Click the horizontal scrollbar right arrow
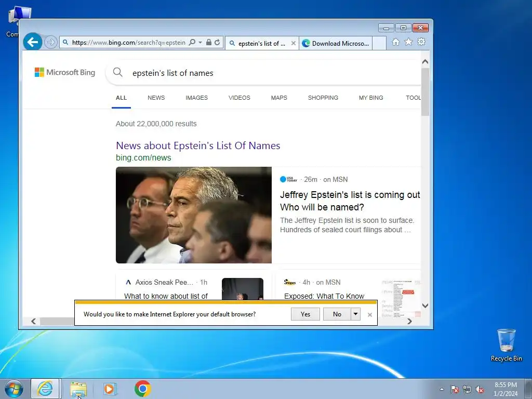 (x=409, y=321)
